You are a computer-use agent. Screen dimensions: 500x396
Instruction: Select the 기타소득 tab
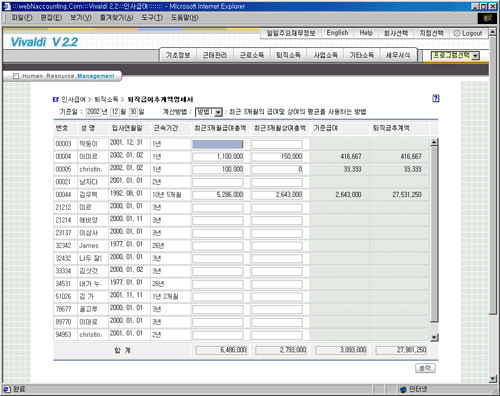[362, 55]
